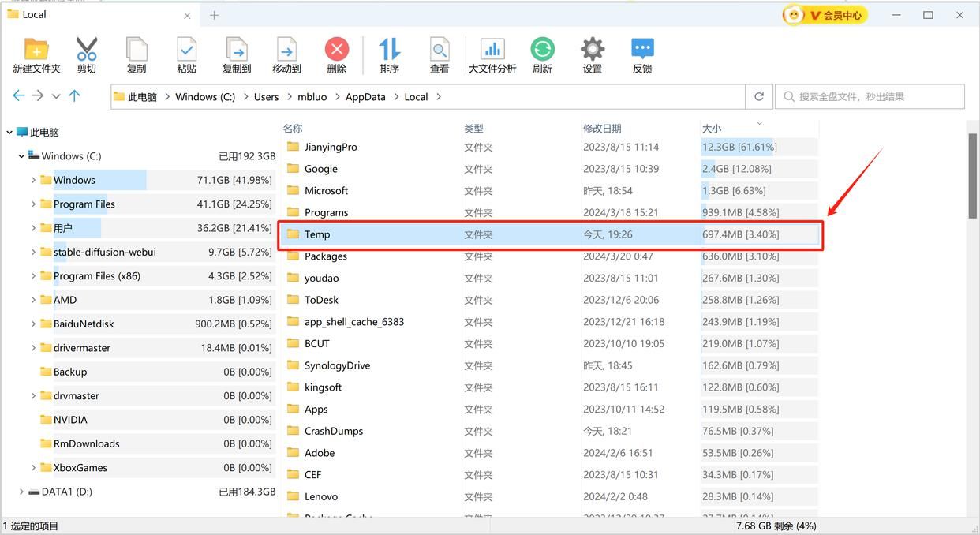Select the app_shell_cache_6383 folder
The image size is (980, 535).
pos(549,322)
